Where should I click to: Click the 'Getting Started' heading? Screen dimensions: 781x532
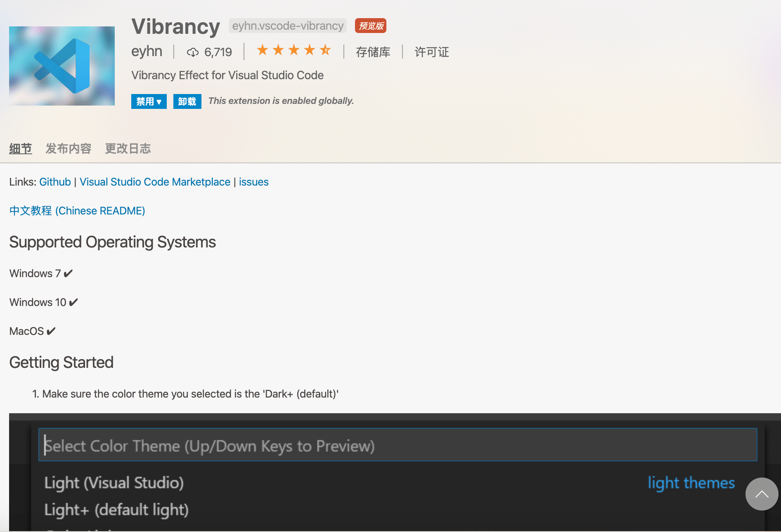(x=61, y=363)
